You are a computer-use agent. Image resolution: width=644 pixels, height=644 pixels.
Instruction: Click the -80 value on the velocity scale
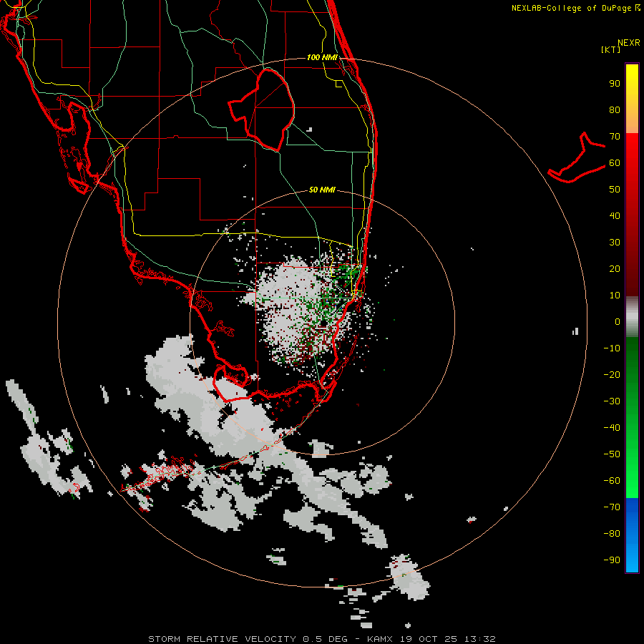click(x=612, y=534)
